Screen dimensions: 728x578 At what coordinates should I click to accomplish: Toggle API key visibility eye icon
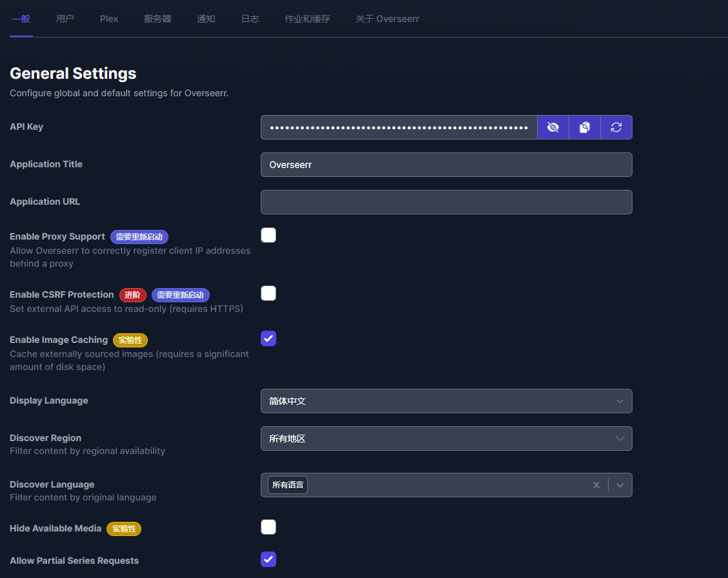pos(552,127)
